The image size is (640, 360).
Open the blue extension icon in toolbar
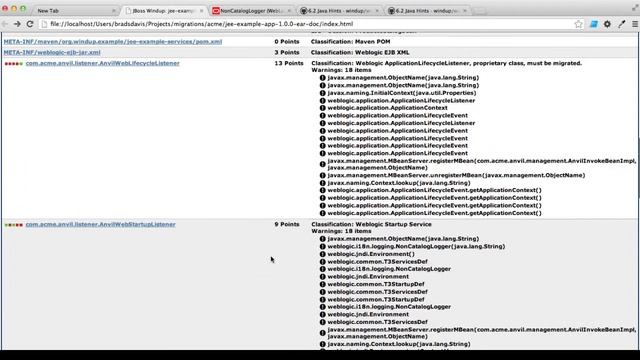594,24
